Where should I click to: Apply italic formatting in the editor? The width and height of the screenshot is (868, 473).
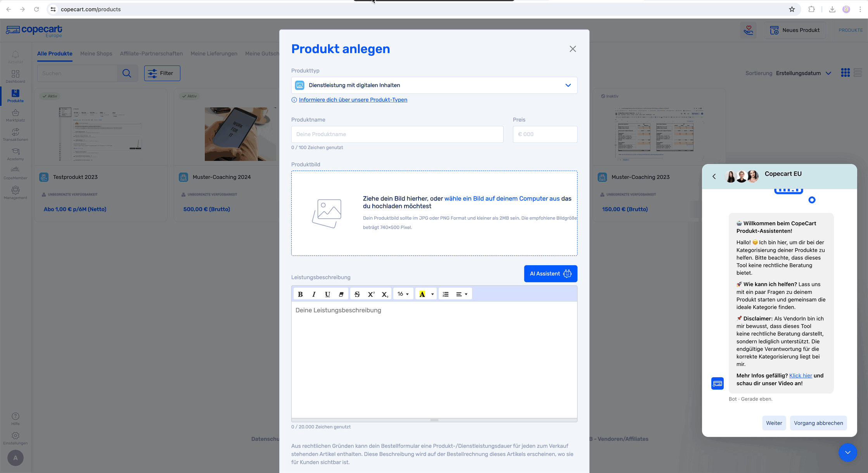coord(314,294)
